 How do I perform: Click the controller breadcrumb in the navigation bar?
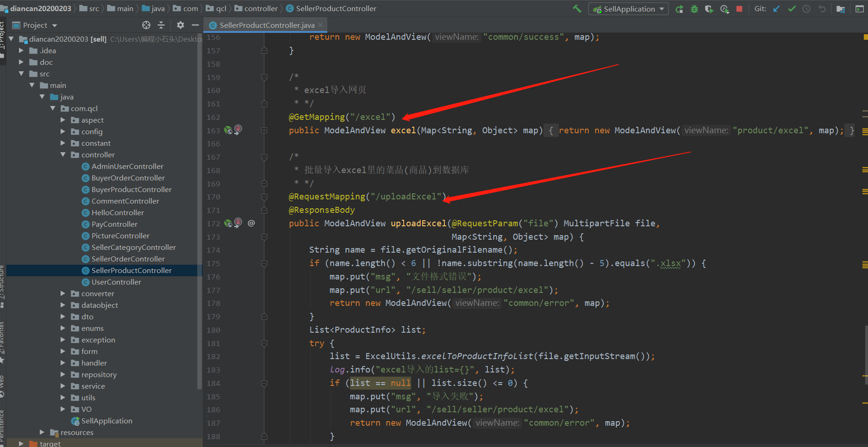tap(261, 8)
